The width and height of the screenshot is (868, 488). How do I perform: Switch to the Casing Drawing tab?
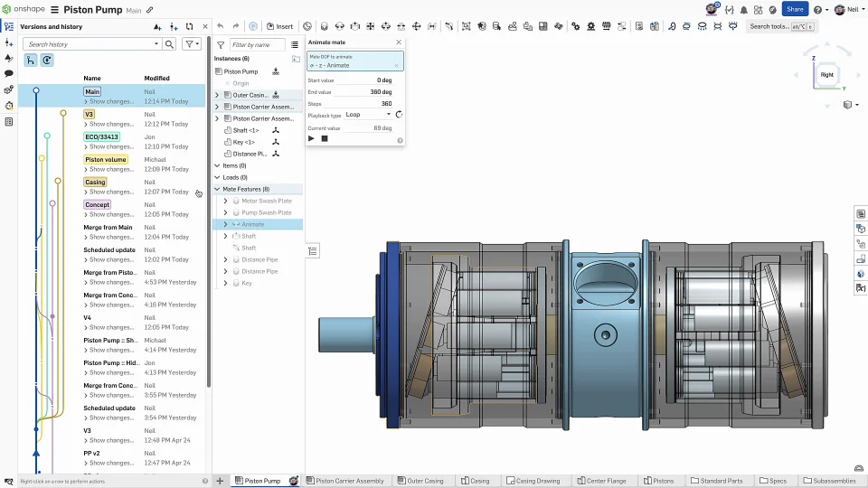(x=533, y=481)
